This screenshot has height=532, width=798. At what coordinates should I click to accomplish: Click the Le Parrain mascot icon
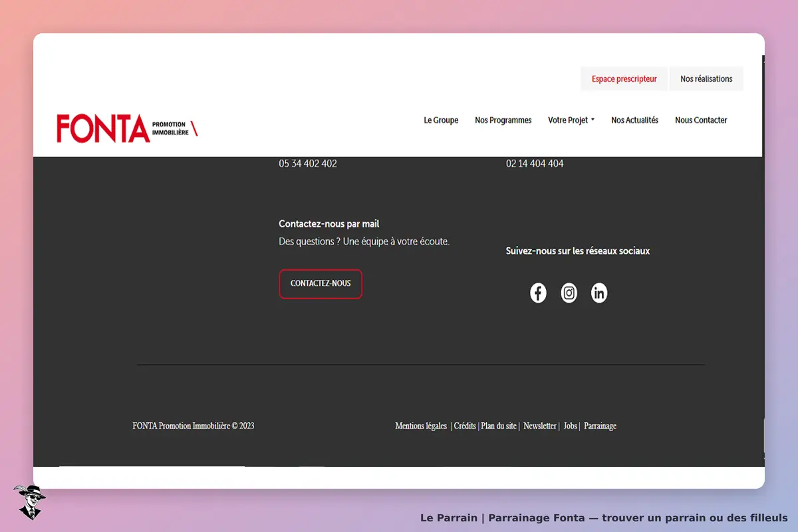click(x=30, y=502)
